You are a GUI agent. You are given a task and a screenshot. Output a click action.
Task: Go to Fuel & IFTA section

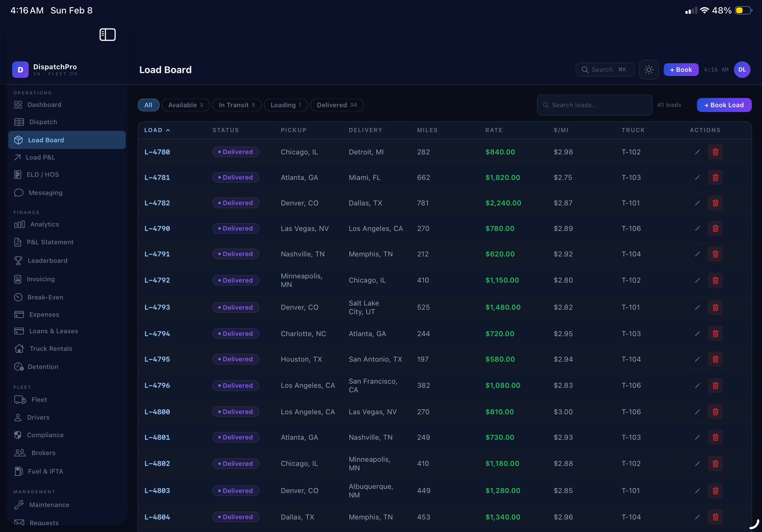(x=45, y=471)
